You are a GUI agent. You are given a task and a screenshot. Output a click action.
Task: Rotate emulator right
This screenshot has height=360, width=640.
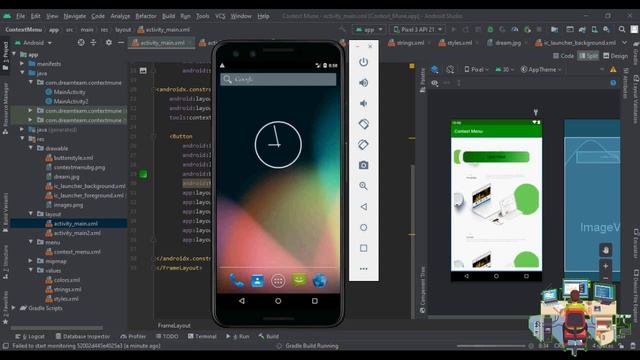[x=363, y=144]
